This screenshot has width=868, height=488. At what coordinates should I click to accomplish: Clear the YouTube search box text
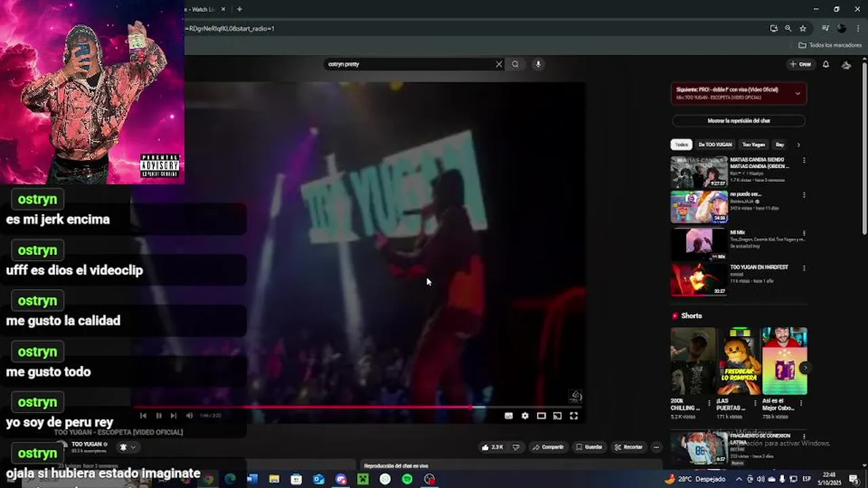click(499, 64)
